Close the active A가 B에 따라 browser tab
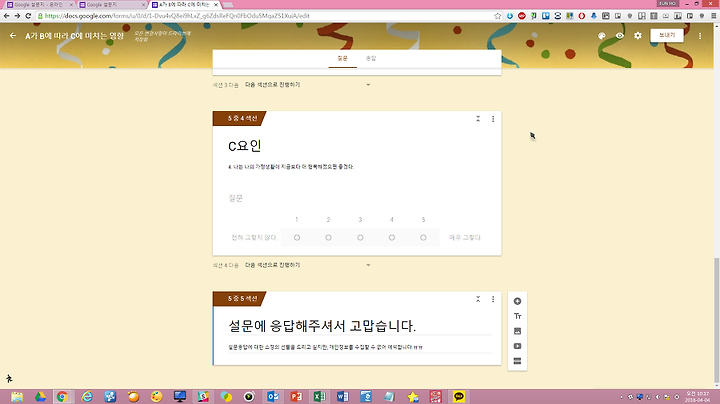The width and height of the screenshot is (720, 404). coord(216,5)
